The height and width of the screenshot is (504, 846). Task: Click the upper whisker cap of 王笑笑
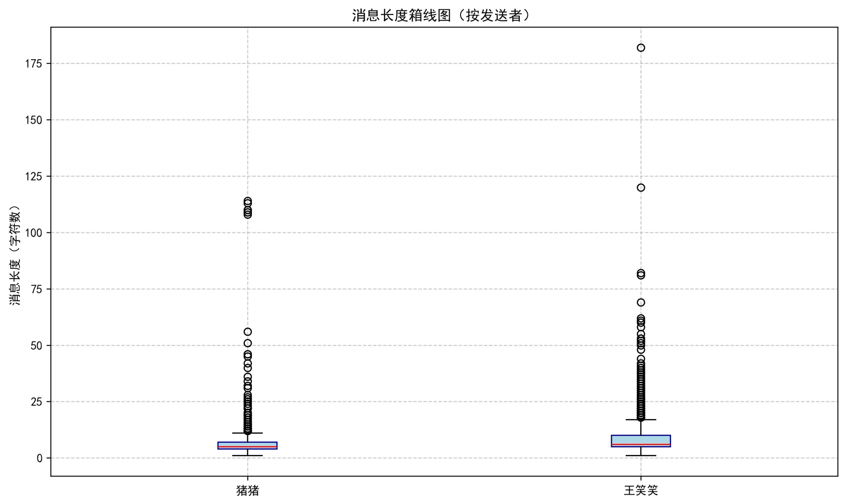640,420
